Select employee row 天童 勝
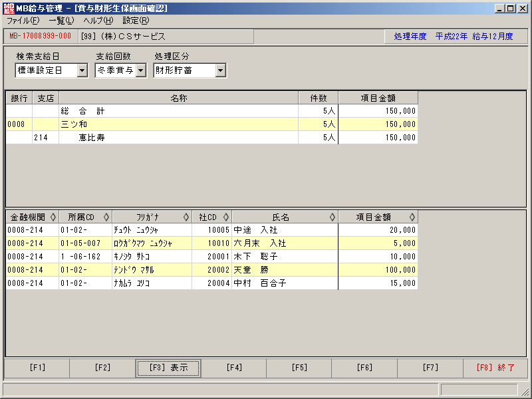 coord(211,270)
